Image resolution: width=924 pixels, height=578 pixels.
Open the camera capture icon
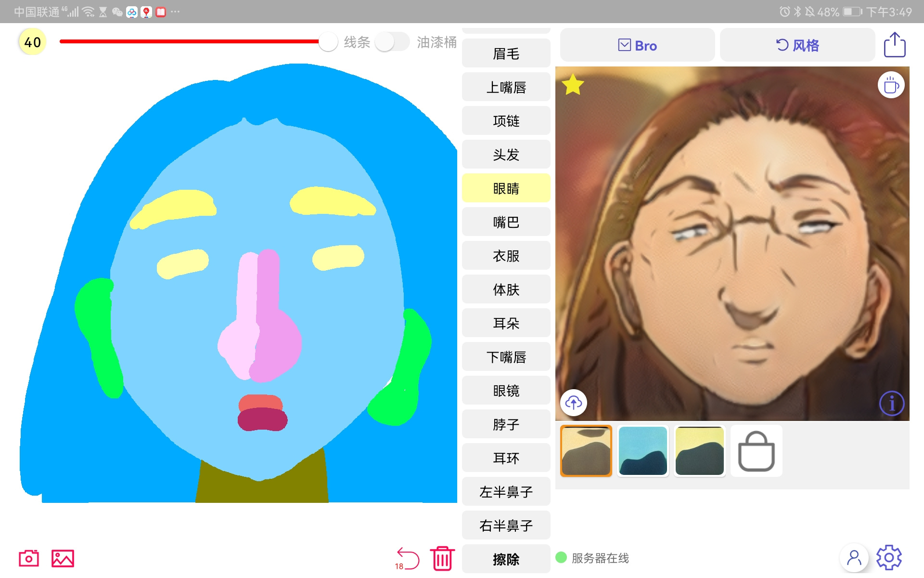(29, 558)
